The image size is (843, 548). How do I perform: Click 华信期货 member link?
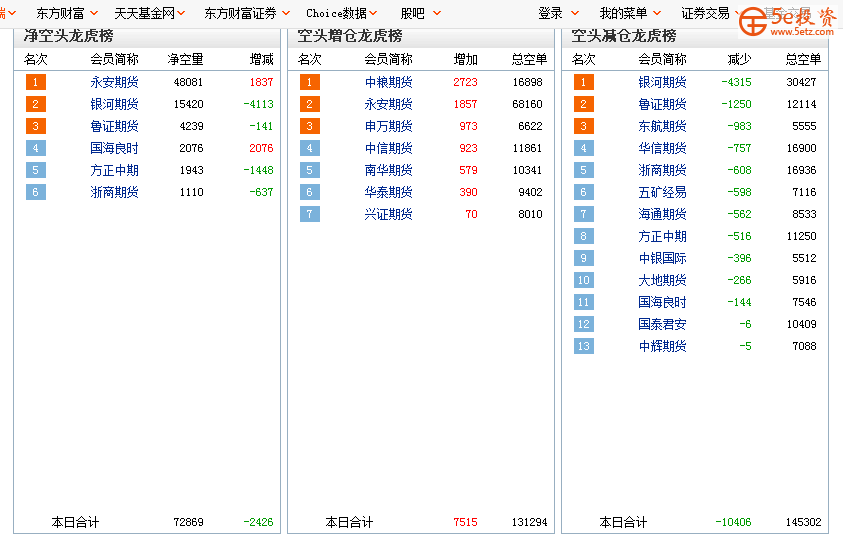coord(662,148)
